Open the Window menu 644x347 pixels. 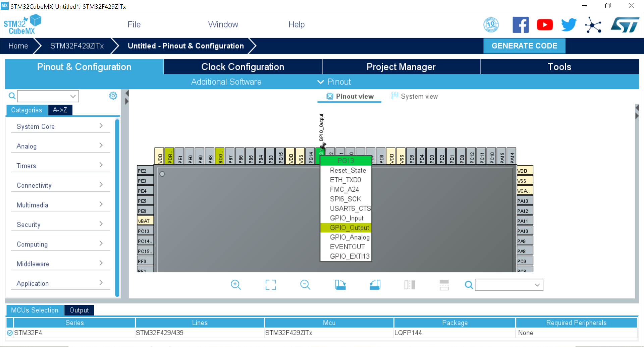point(223,24)
